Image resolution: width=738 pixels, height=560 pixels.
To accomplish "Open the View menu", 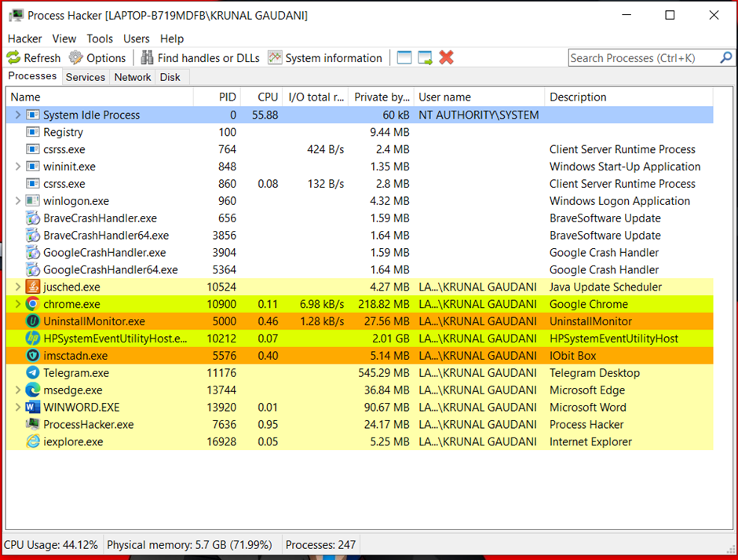I will 64,38.
